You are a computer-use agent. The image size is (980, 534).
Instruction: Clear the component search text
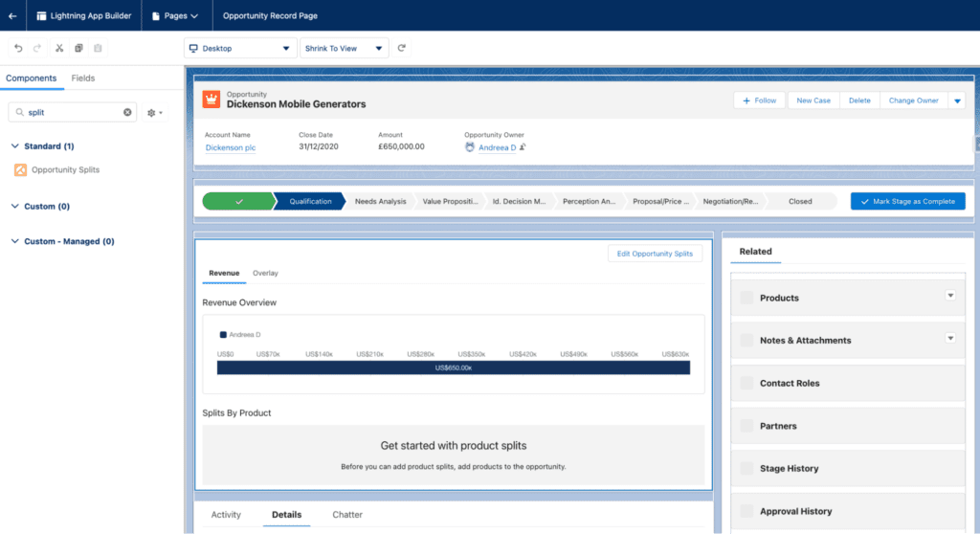click(x=127, y=112)
